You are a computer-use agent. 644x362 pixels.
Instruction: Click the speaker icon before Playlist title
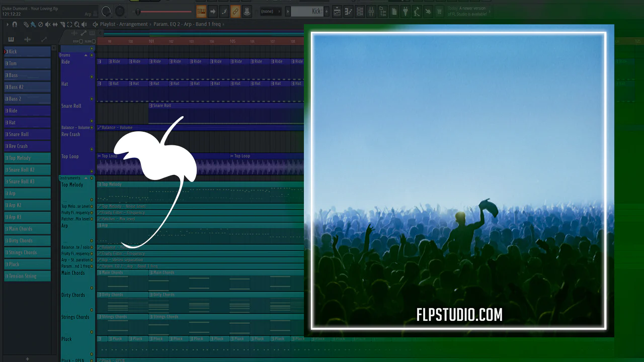(95, 24)
